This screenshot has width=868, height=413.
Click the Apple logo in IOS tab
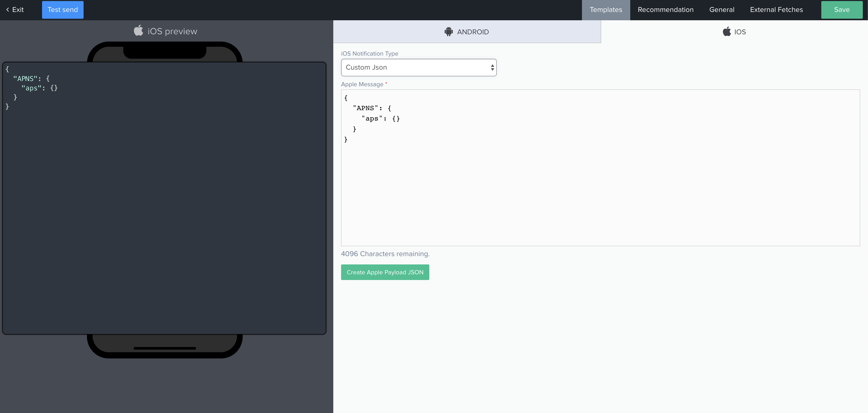tap(727, 31)
